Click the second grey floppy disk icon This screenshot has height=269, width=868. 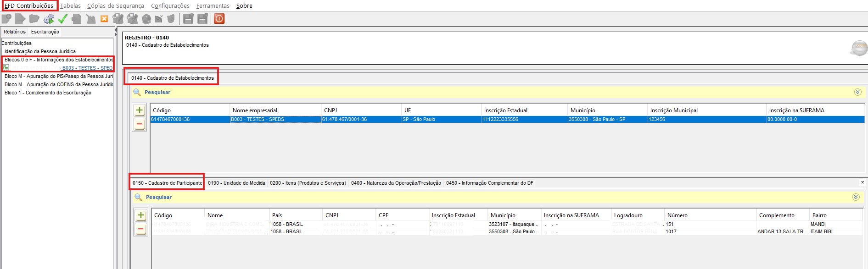coord(202,19)
